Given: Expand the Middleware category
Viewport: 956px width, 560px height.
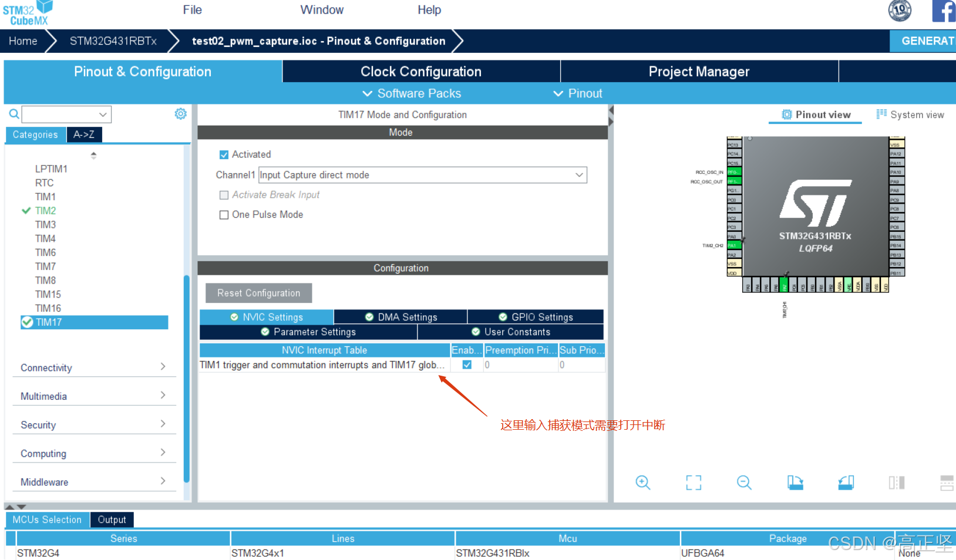Looking at the screenshot, I should coord(94,482).
